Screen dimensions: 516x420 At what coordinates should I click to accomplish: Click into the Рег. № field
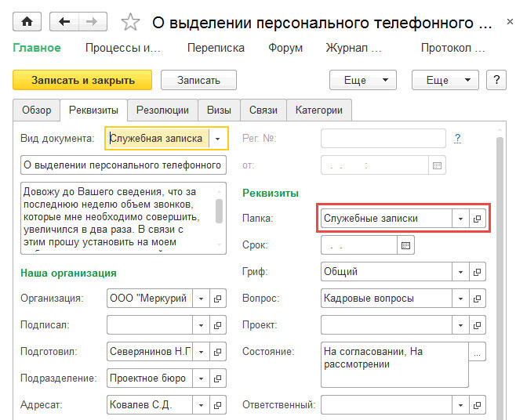[383, 139]
